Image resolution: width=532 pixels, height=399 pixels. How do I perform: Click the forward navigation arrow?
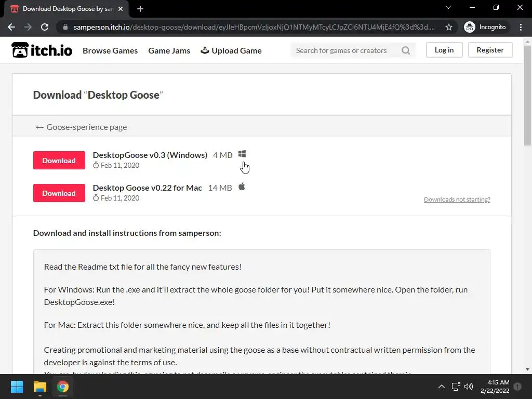click(28, 27)
